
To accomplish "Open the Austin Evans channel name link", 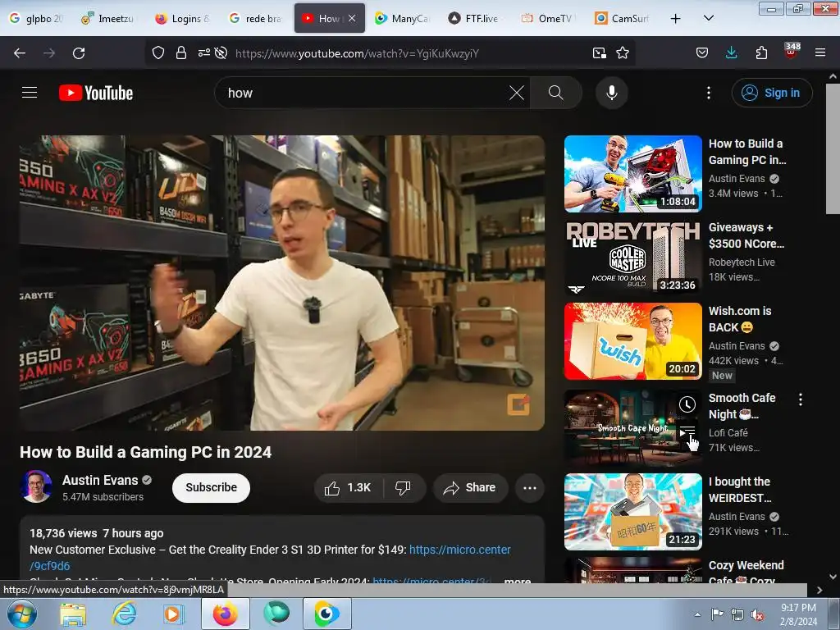I will coord(100,480).
